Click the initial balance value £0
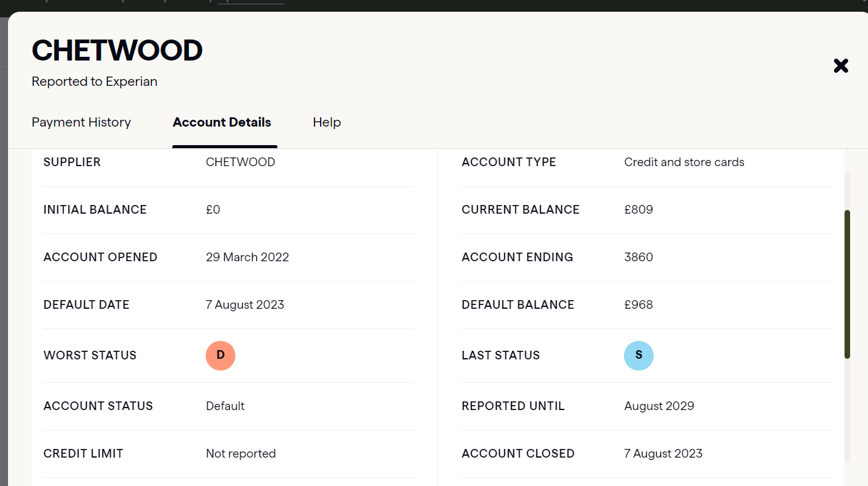 tap(213, 210)
